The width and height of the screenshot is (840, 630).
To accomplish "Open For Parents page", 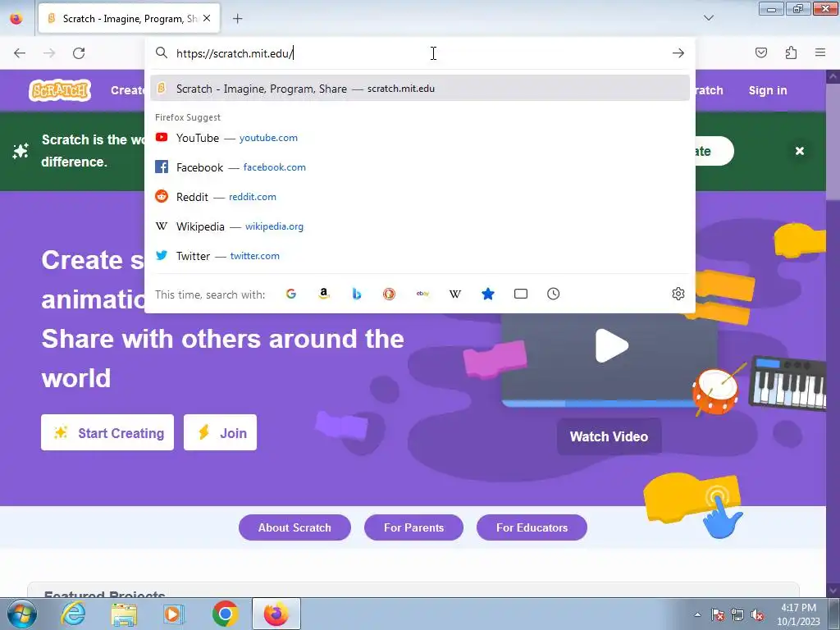I will click(x=413, y=527).
